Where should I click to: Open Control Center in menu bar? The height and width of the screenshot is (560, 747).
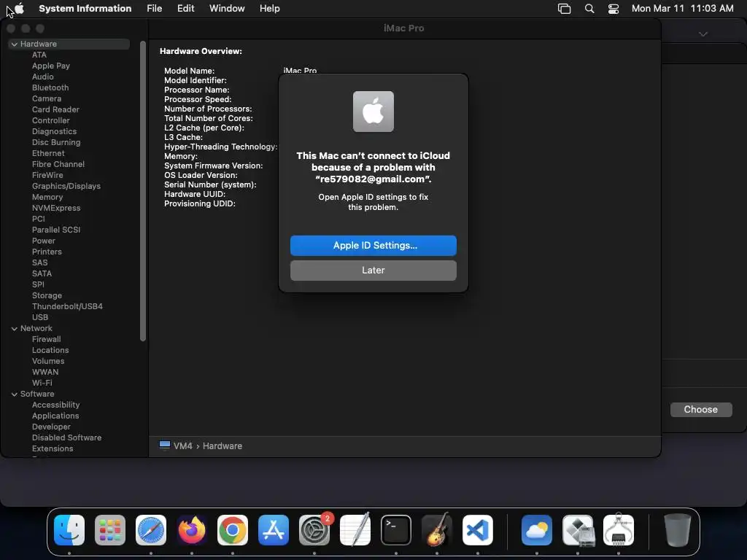[613, 9]
